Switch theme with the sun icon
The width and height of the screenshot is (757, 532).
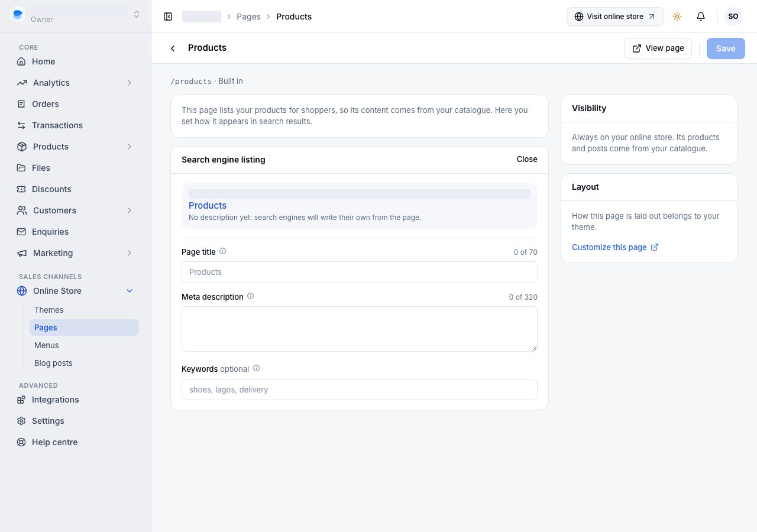click(x=677, y=17)
